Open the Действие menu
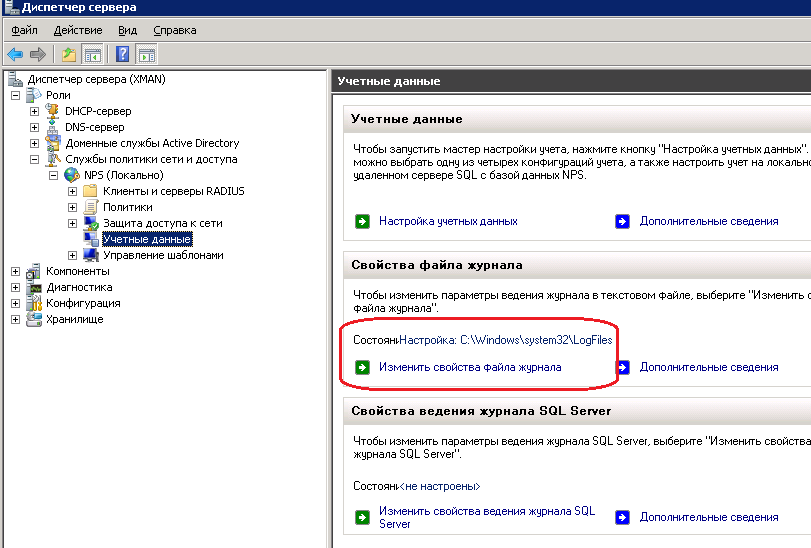811x548 pixels. point(77,31)
